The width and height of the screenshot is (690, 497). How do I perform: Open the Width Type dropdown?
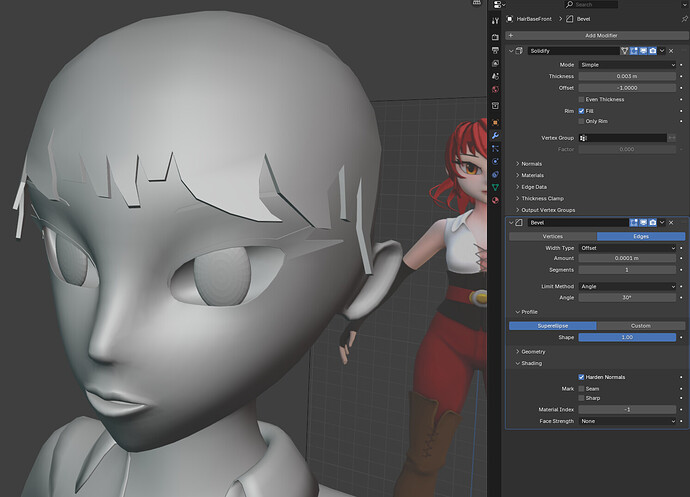pos(627,248)
